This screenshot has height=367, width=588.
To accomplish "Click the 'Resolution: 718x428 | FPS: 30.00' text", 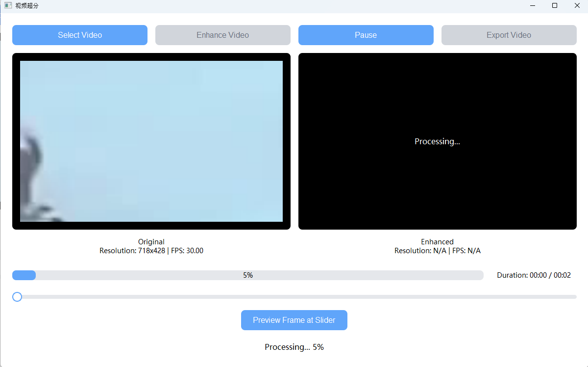I will 151,251.
